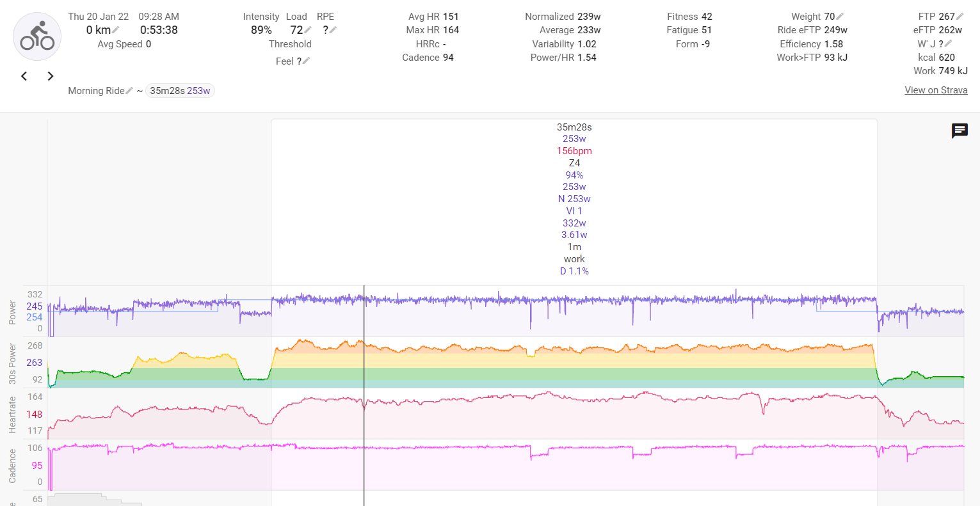Open the comments chat icon

click(x=960, y=131)
